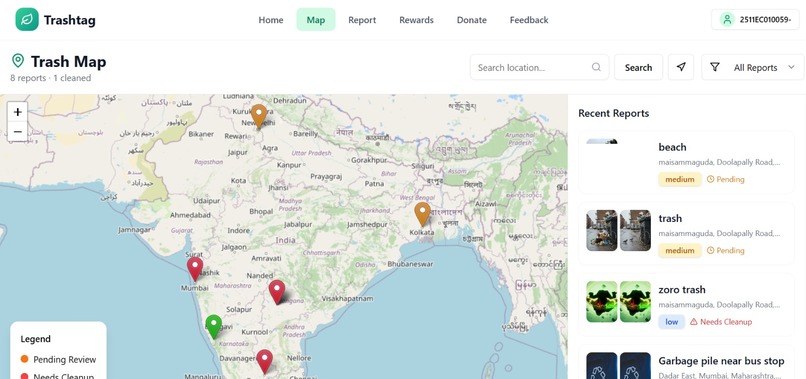Click the warning icon on zoro trash report
This screenshot has height=379, width=806.
click(693, 321)
